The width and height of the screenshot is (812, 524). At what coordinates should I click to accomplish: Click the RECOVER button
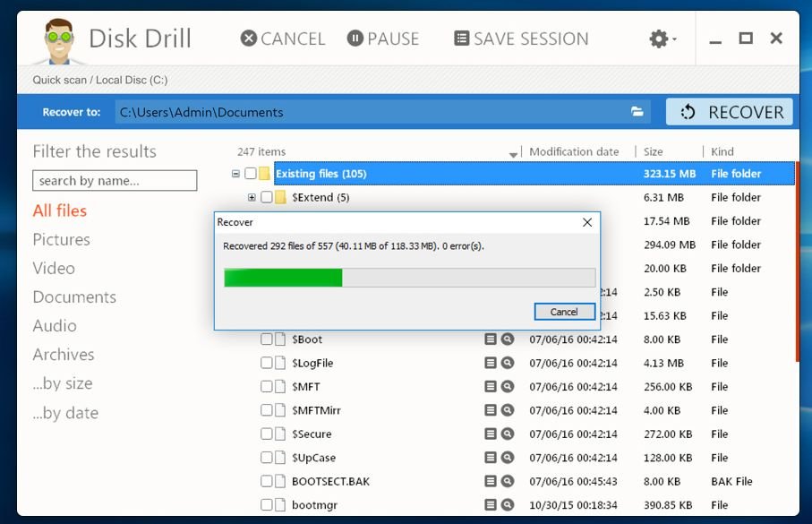(729, 112)
